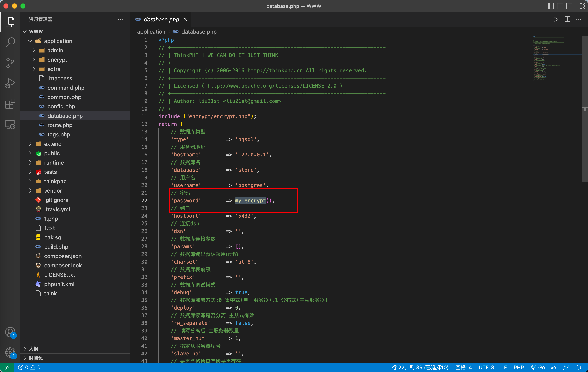This screenshot has width=588, height=372.
Task: Expand the runtime folder
Action: (x=30, y=163)
